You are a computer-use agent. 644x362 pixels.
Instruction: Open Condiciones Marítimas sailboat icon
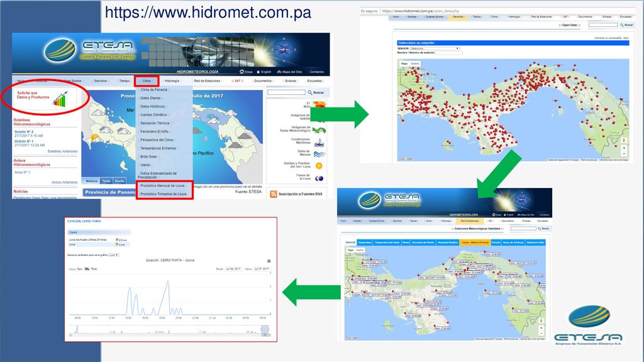pyautogui.click(x=319, y=143)
